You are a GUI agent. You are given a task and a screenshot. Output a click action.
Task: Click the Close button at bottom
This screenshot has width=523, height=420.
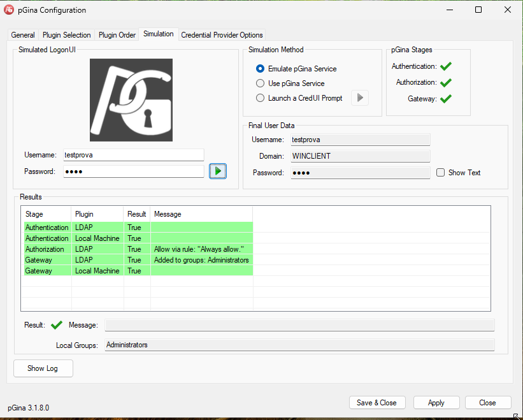pos(487,403)
